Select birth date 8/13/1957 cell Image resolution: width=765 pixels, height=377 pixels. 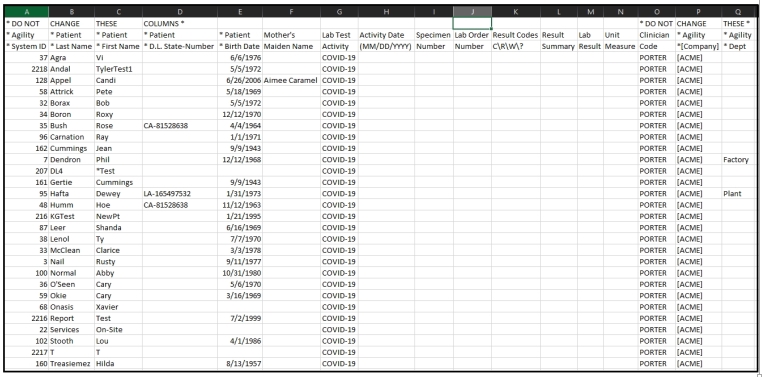[240, 363]
